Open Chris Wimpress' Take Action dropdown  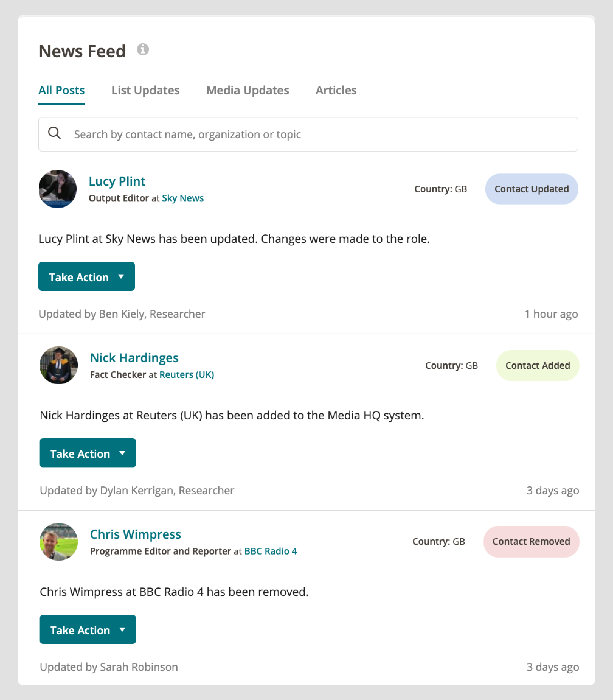click(x=88, y=629)
